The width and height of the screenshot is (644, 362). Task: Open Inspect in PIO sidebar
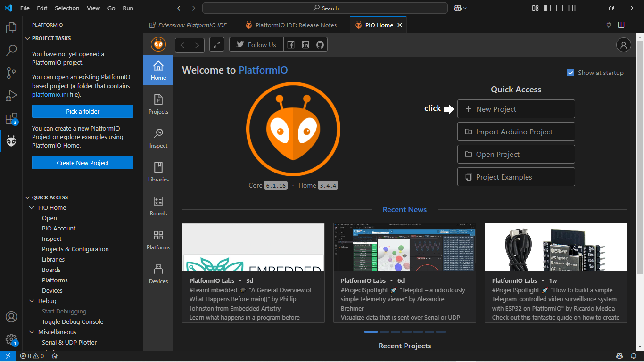pyautogui.click(x=158, y=138)
